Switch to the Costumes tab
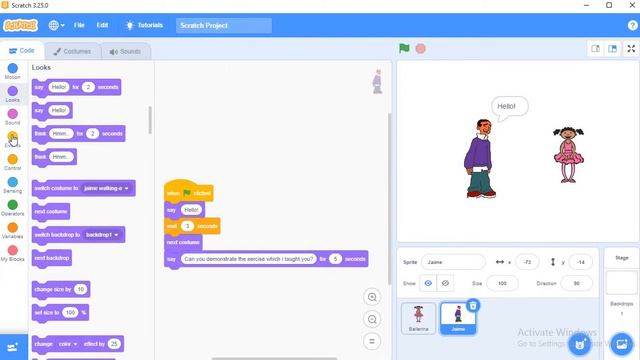The image size is (640, 360). pyautogui.click(x=72, y=51)
